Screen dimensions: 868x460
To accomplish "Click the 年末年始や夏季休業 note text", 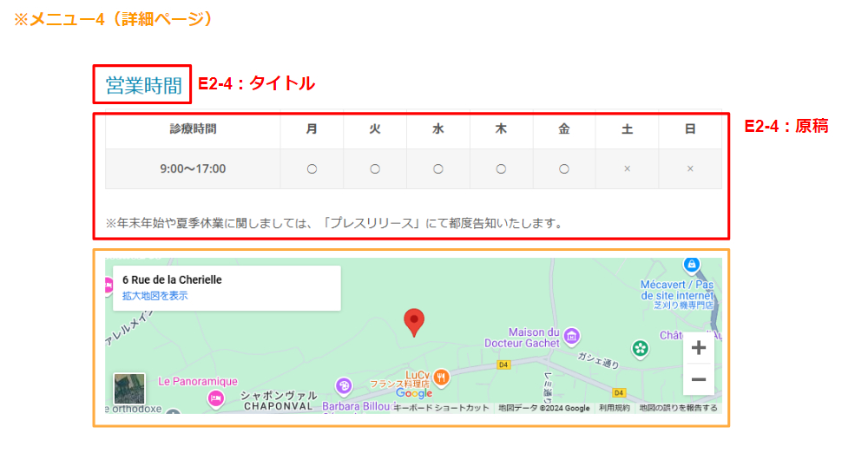I will coord(335,223).
